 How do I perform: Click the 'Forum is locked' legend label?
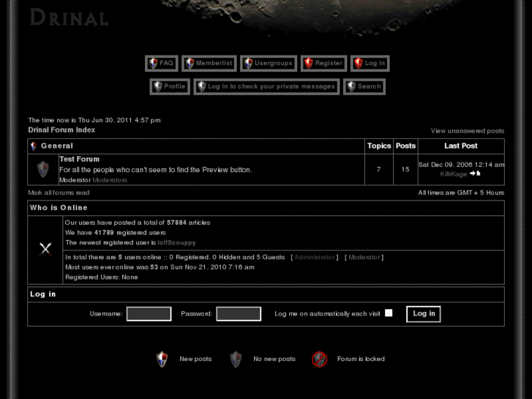(361, 359)
